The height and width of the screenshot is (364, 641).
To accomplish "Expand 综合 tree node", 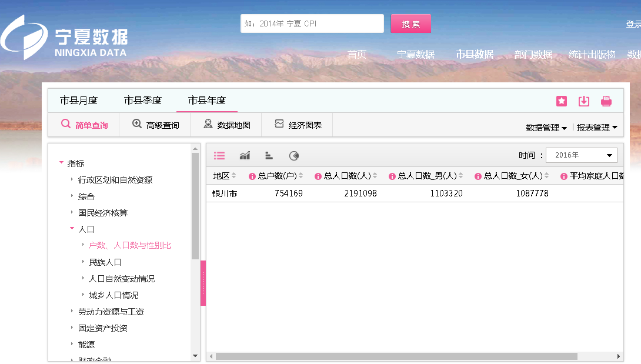I will tap(72, 195).
